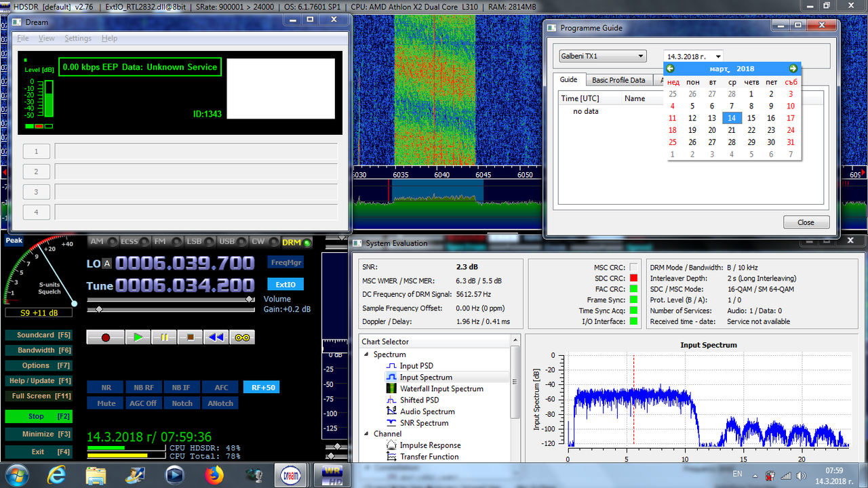Switch to AM demodulation mode
This screenshot has width=868, height=488.
click(x=103, y=242)
